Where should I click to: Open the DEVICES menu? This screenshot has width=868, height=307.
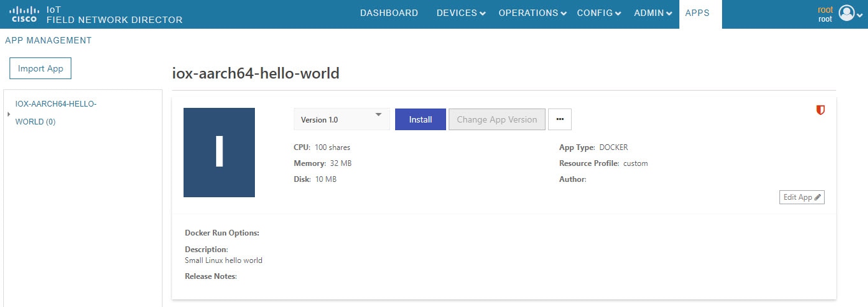tap(460, 13)
